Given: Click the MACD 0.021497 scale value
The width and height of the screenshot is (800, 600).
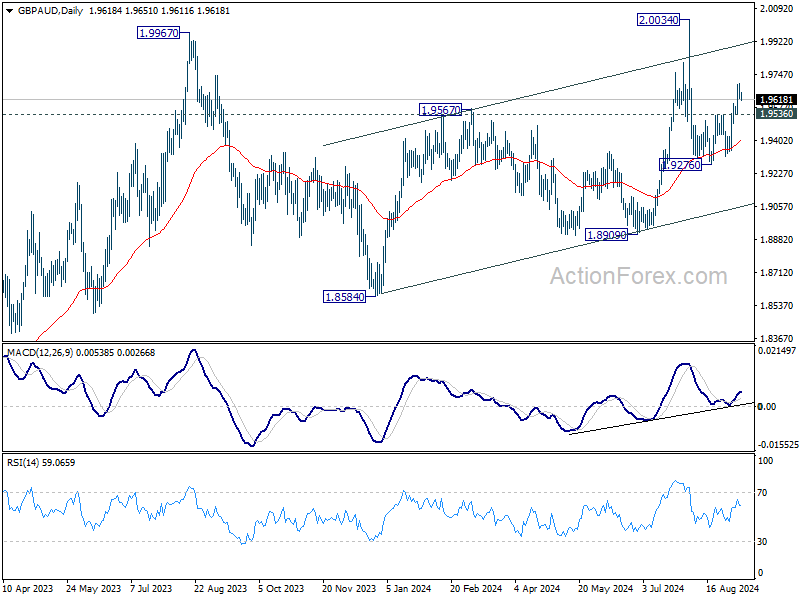Looking at the screenshot, I should (x=777, y=351).
